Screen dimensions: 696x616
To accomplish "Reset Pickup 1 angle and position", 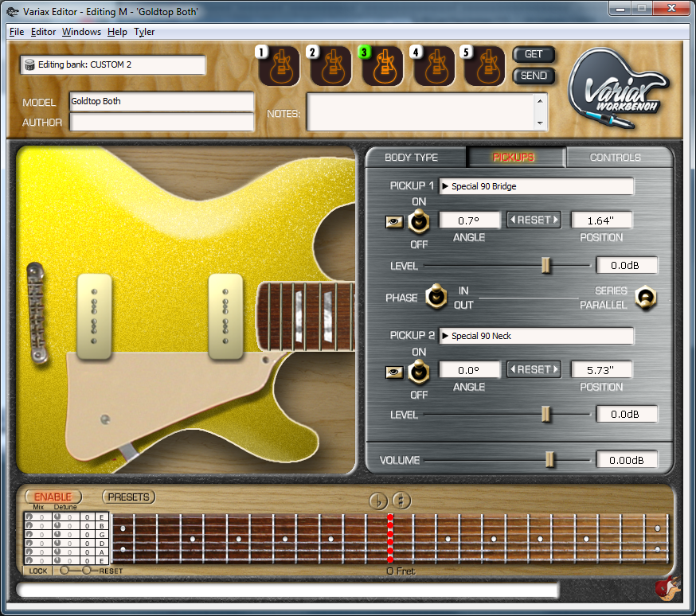I will pos(534,220).
